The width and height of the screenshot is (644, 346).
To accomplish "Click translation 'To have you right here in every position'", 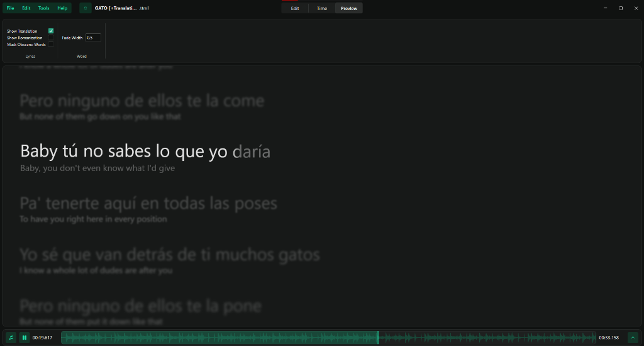I will click(93, 219).
